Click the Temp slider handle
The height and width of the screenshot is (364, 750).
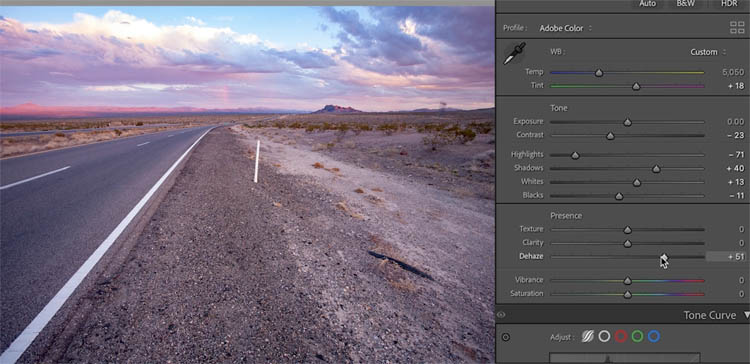(599, 73)
